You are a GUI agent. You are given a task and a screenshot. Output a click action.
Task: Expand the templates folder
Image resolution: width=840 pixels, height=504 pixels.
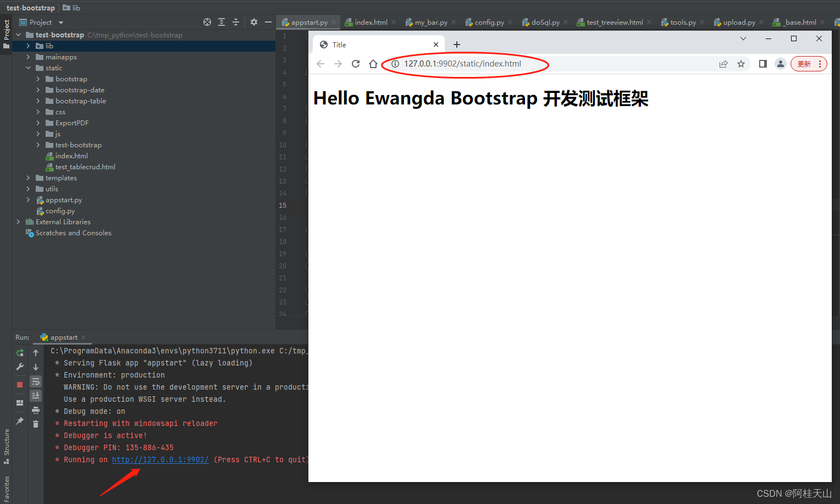[27, 178]
